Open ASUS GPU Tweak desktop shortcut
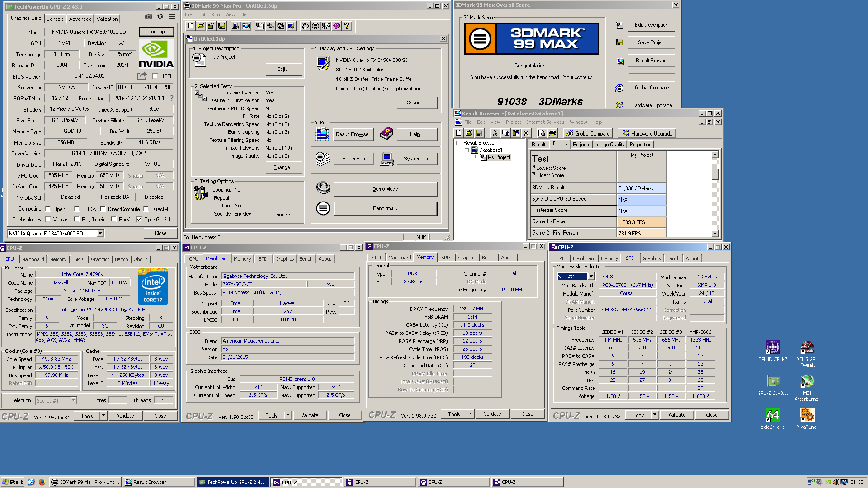Screen dimensions: 868x488 (x=807, y=354)
